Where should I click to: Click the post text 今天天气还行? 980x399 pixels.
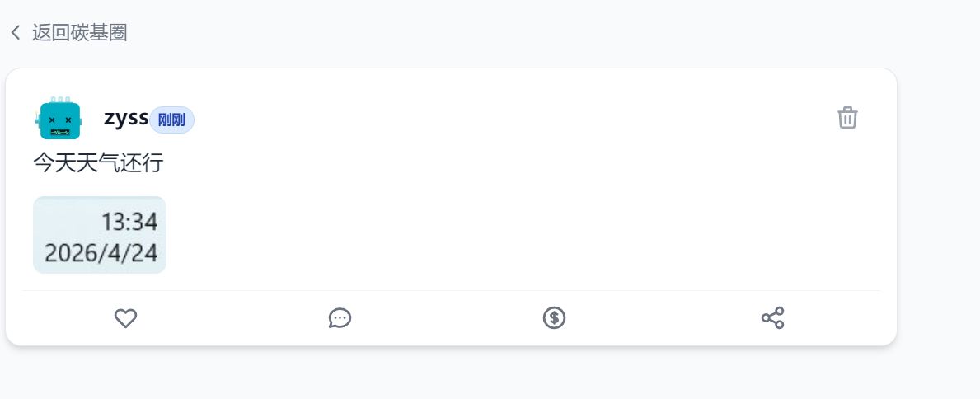(x=98, y=163)
